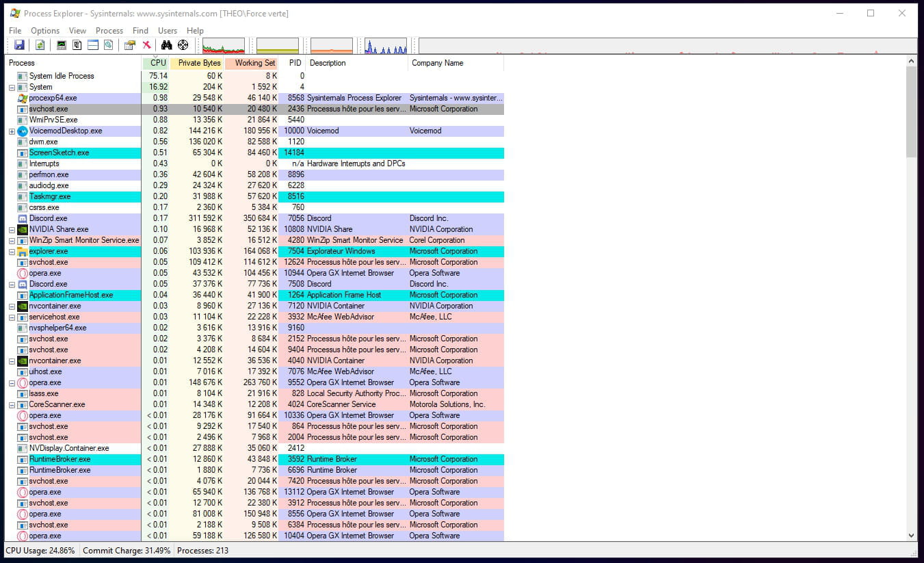Open the Properties toolbar icon

[130, 45]
